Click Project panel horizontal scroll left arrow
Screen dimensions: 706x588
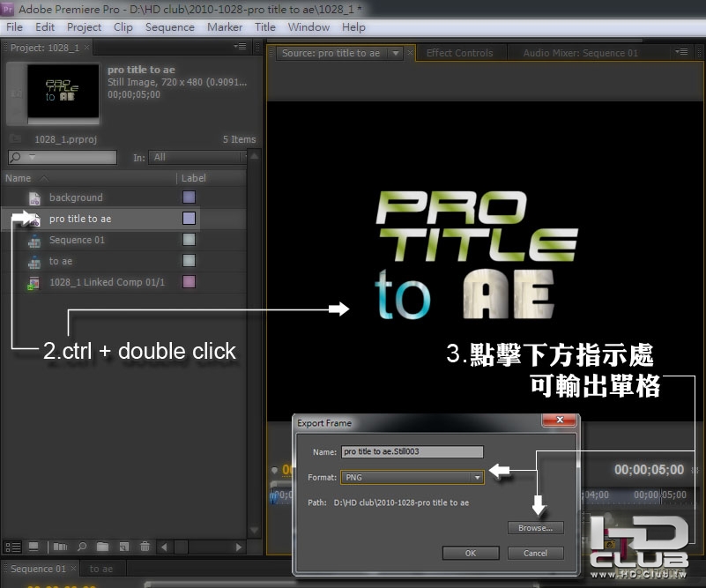[x=164, y=547]
